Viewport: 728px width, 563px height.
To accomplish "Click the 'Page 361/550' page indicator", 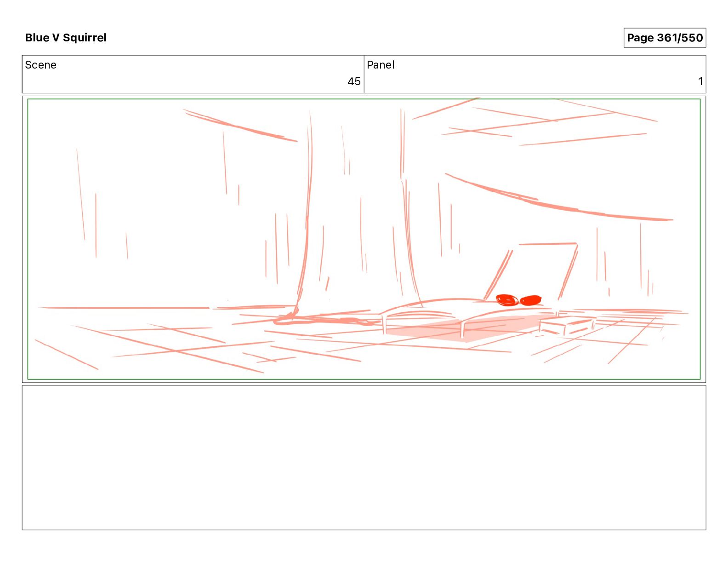I will coord(665,38).
